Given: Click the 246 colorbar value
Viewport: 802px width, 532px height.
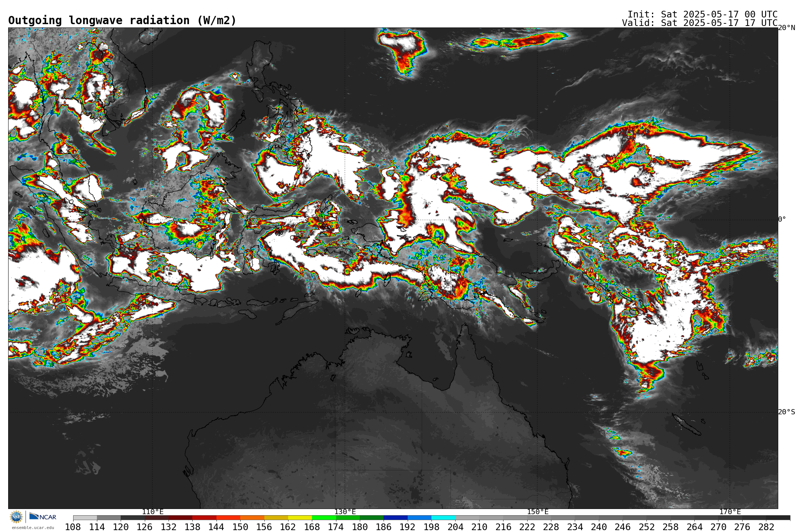Looking at the screenshot, I should pos(623,527).
